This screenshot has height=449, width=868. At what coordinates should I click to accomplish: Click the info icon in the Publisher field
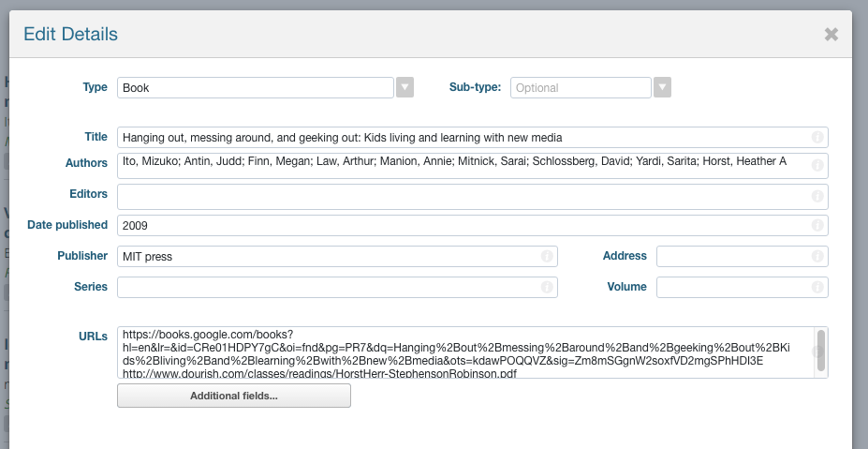pos(547,257)
